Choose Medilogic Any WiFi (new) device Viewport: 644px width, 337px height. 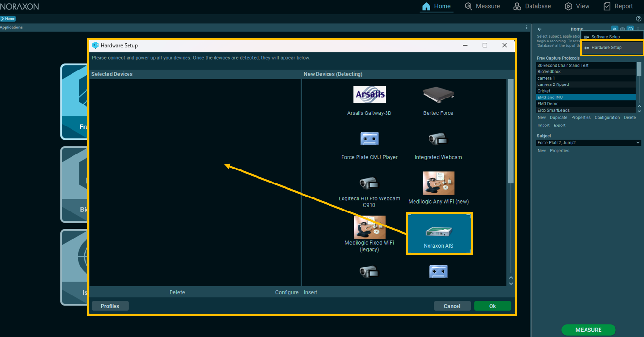(x=438, y=183)
